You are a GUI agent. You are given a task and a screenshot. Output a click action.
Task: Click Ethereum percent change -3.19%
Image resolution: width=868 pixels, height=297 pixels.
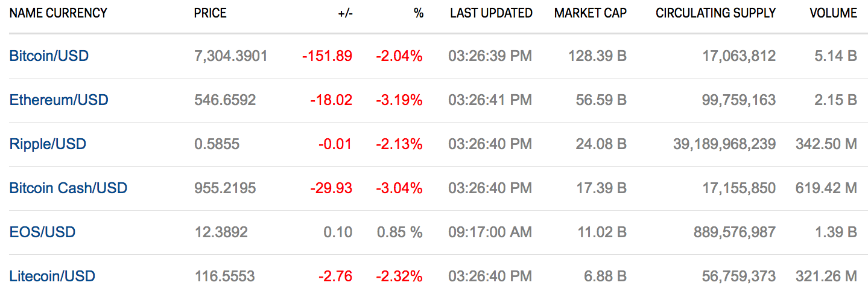point(399,100)
